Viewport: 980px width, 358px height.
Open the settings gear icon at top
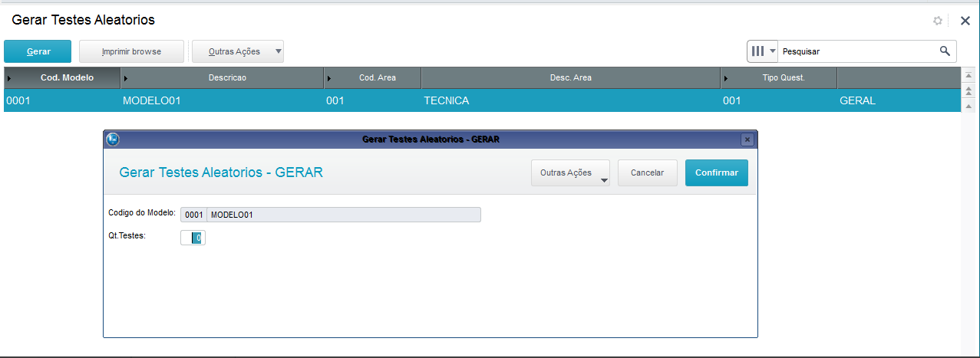tap(938, 21)
